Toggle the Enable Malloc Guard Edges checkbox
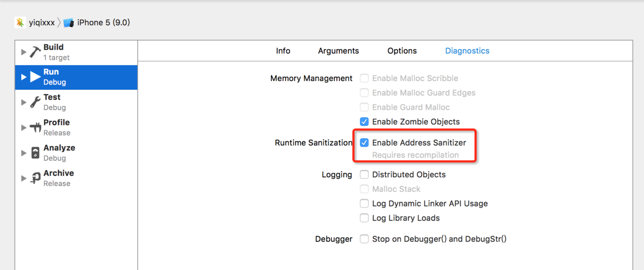 pyautogui.click(x=365, y=93)
